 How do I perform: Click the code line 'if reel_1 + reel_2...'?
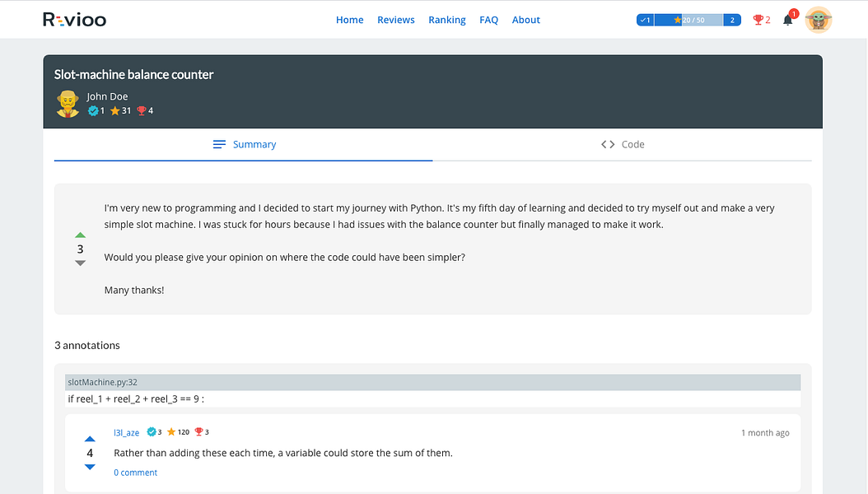136,398
